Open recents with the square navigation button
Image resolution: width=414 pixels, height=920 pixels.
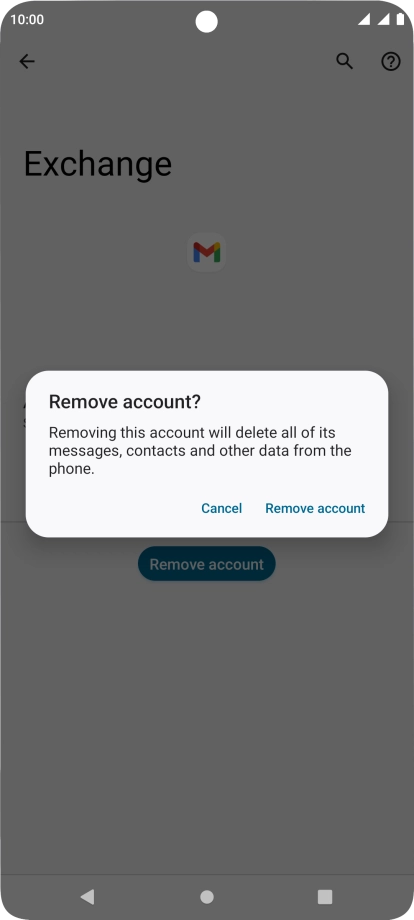point(325,897)
